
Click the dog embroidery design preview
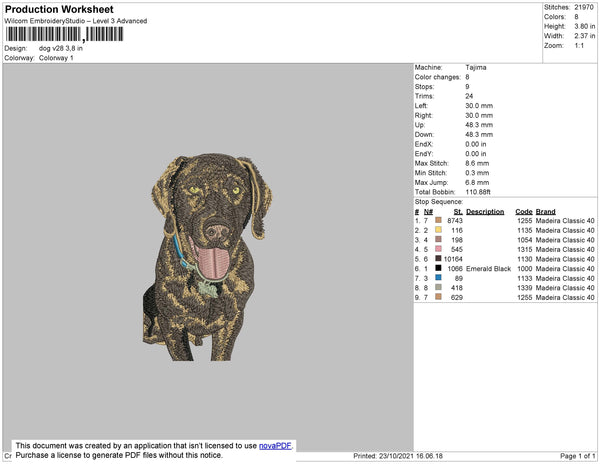[207, 257]
